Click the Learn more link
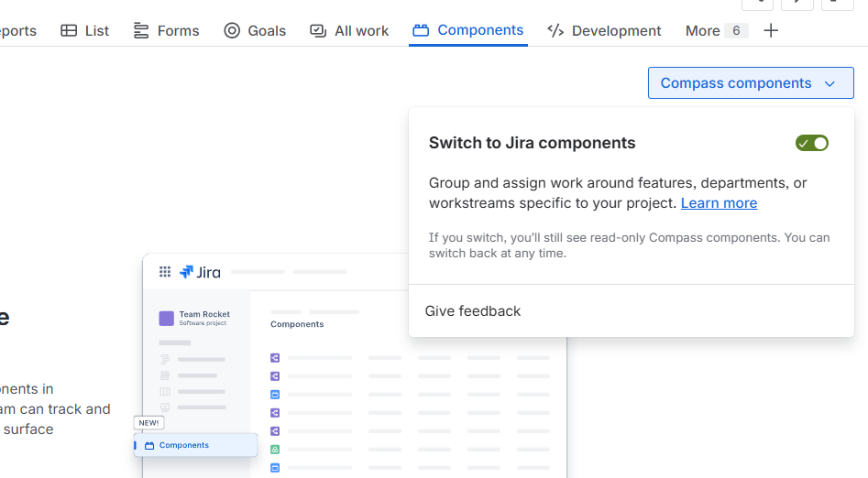Viewport: 868px width, 478px height. (x=719, y=203)
